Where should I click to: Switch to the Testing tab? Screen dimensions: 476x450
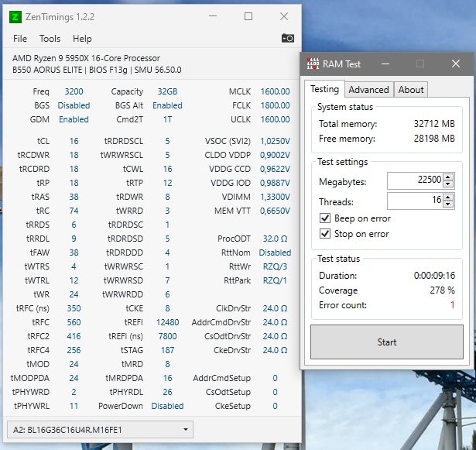point(324,89)
